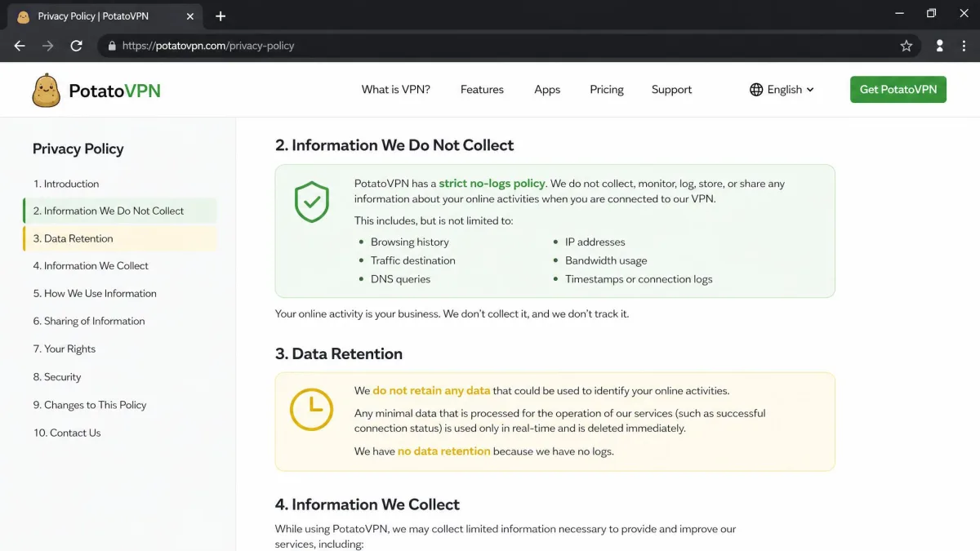Click the '4. Information We Collect' heading
980x551 pixels.
367,504
